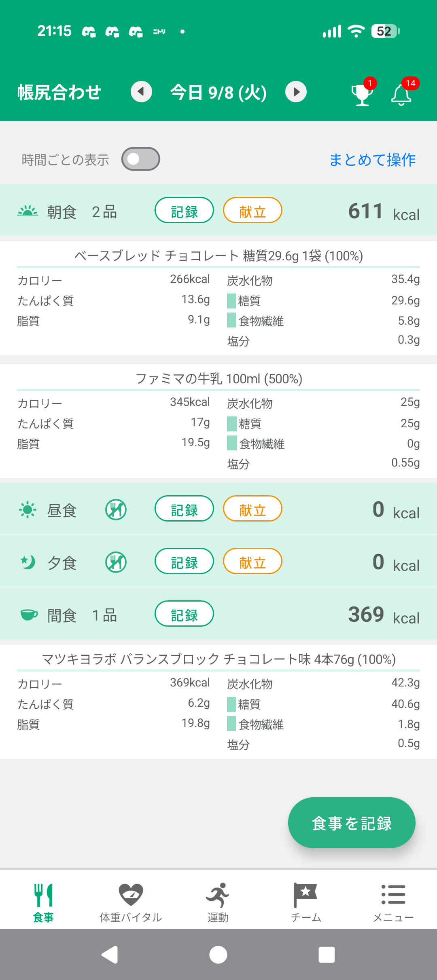Go to the next day arrow
437x980 pixels.
[x=296, y=92]
